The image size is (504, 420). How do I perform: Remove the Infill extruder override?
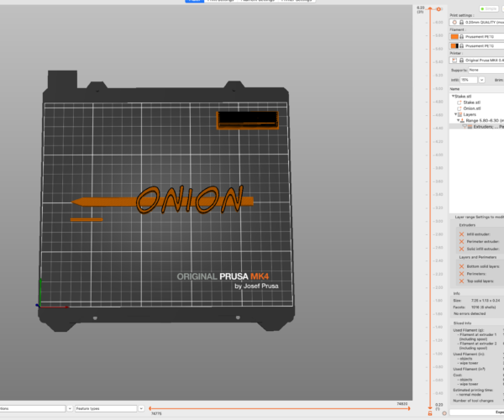(460, 233)
